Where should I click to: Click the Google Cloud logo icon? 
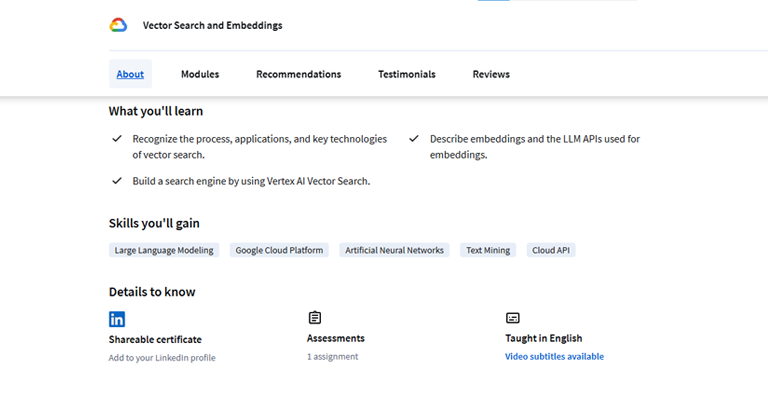[x=118, y=25]
